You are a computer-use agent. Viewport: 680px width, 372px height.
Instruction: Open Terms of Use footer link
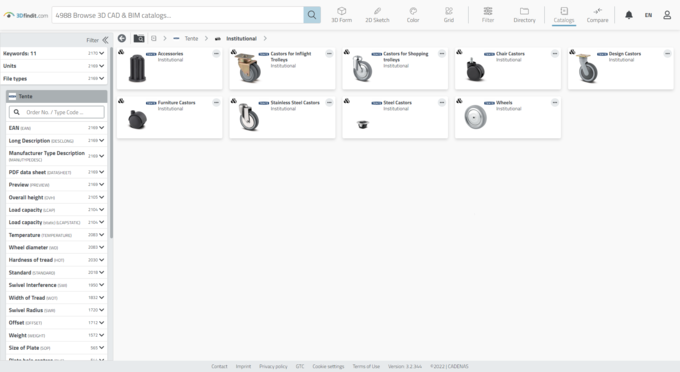(366, 366)
